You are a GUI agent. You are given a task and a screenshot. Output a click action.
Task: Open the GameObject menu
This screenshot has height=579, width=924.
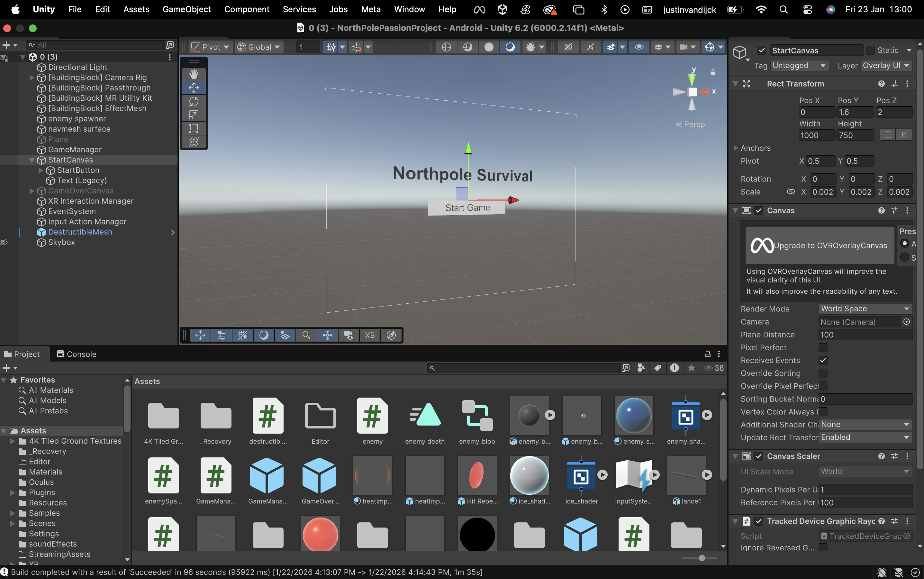pyautogui.click(x=186, y=9)
